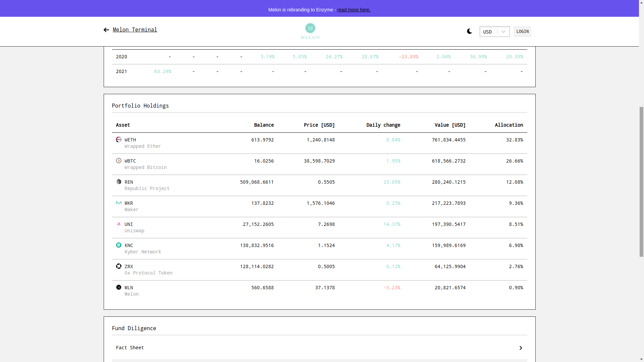Click the WBTC bitcoin icon
Screen dimensions: 644x362
click(x=119, y=161)
